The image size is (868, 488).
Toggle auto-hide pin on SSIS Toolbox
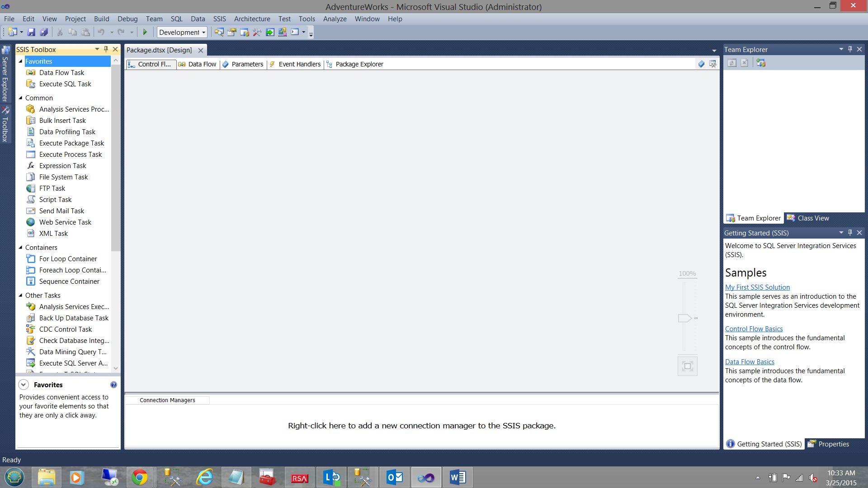(106, 49)
